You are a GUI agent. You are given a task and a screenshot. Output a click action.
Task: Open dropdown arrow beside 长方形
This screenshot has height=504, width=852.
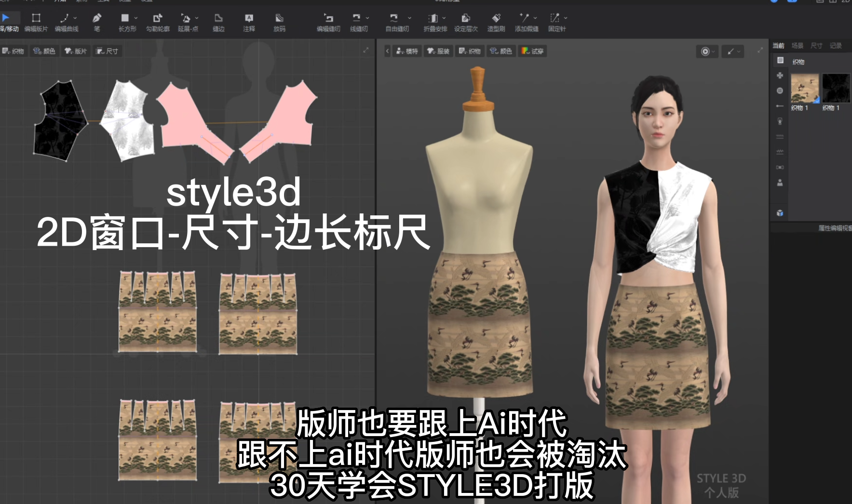coord(136,18)
